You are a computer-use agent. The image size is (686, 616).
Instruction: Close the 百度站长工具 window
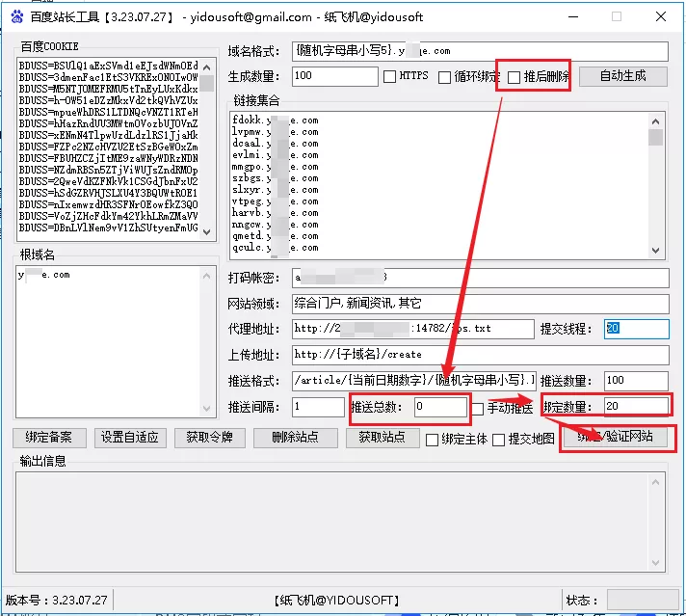(661, 17)
